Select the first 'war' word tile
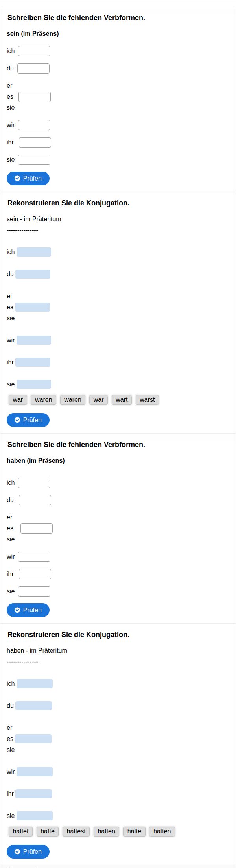This screenshot has height=868, width=236. point(18,400)
